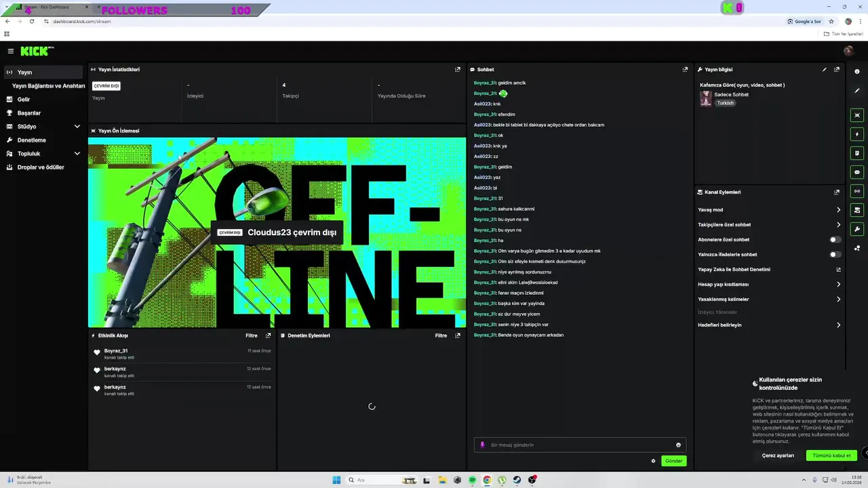Click Tümünü kabul et cookie button
The width and height of the screenshot is (868, 488).
click(x=831, y=455)
